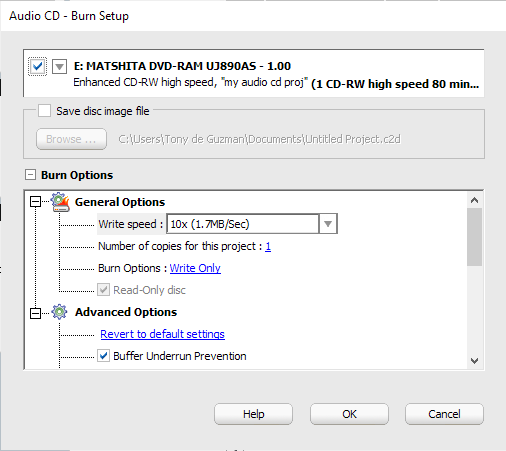The image size is (506, 451).
Task: Click Revert to default settings link
Action: [163, 334]
